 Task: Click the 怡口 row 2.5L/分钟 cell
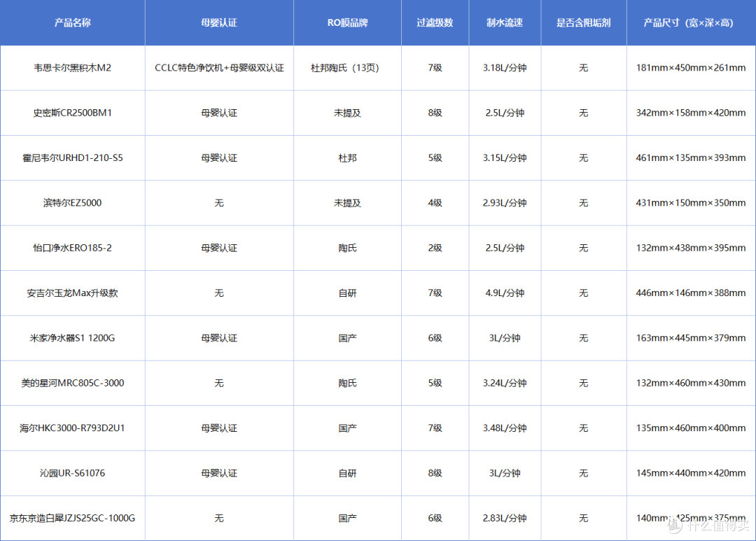[x=505, y=248]
